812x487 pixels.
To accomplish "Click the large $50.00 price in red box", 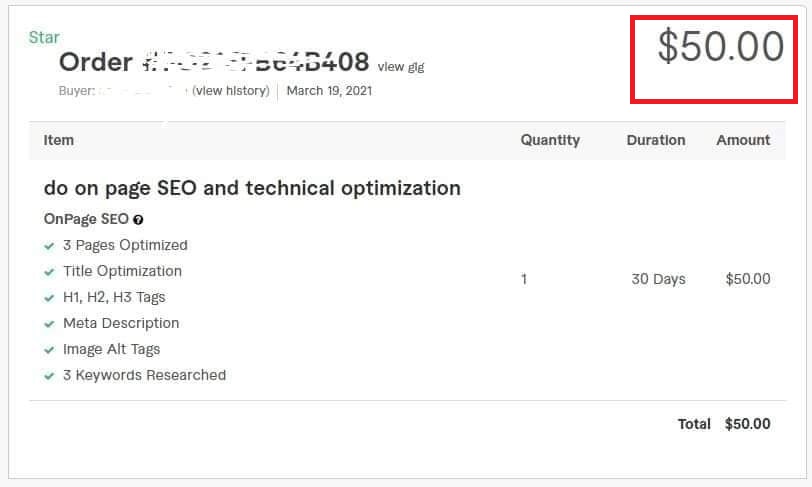I will click(720, 48).
